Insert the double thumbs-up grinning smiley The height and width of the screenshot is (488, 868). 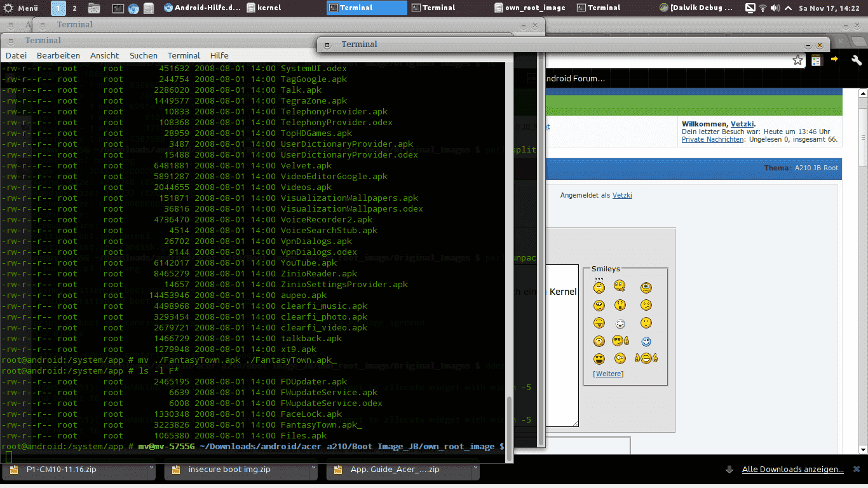pos(646,358)
